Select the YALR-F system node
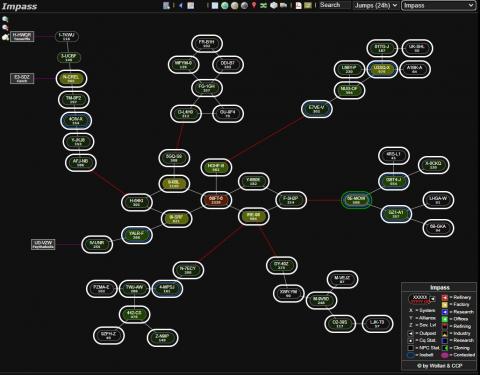This screenshot has width=480, height=375. pyautogui.click(x=137, y=235)
